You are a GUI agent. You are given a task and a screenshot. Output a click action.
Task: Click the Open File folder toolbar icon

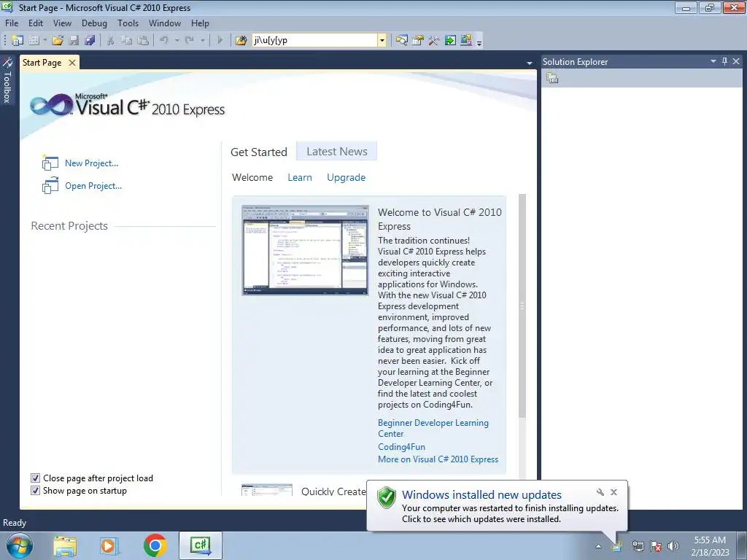[x=58, y=41]
